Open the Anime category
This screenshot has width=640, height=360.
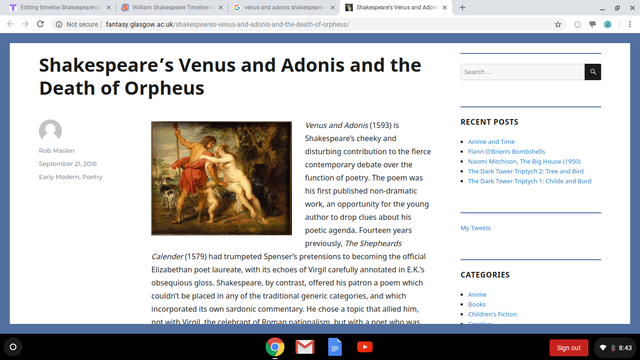point(477,294)
